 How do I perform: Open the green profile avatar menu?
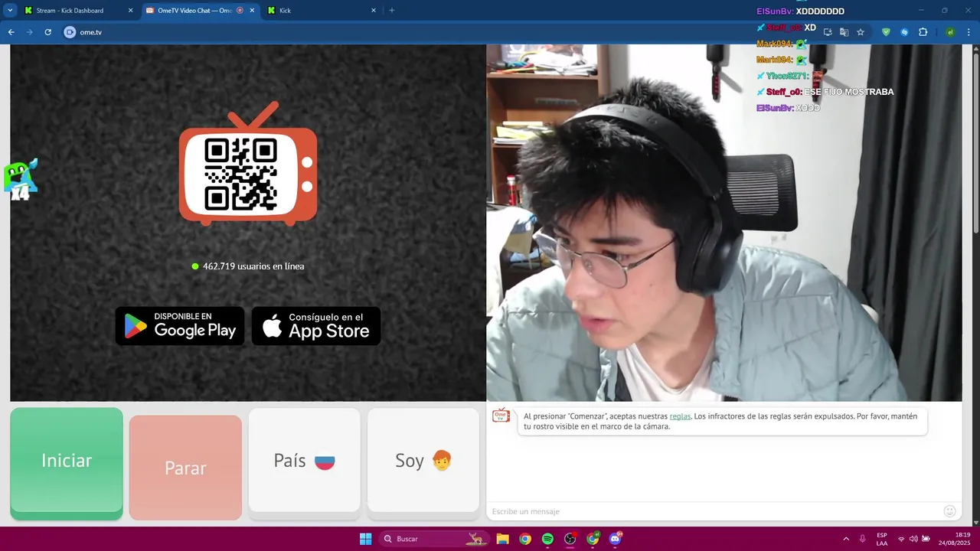pyautogui.click(x=950, y=32)
